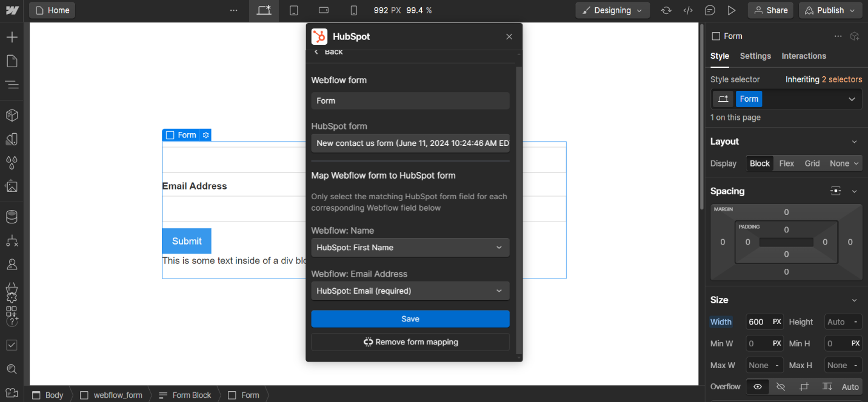Open the Pages panel icon

click(12, 61)
